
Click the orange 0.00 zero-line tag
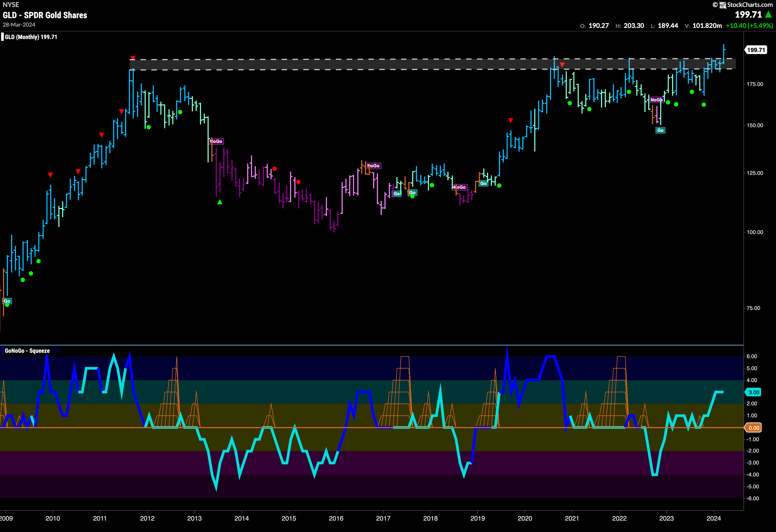pyautogui.click(x=753, y=428)
